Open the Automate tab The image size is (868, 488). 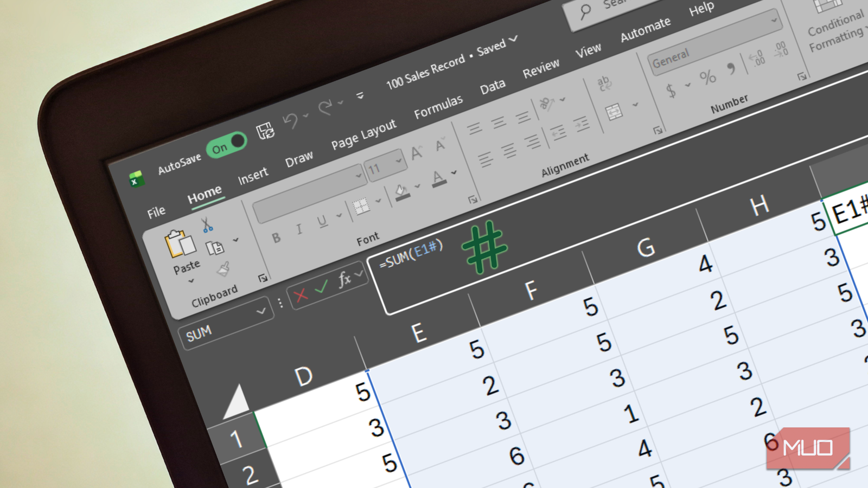point(646,29)
